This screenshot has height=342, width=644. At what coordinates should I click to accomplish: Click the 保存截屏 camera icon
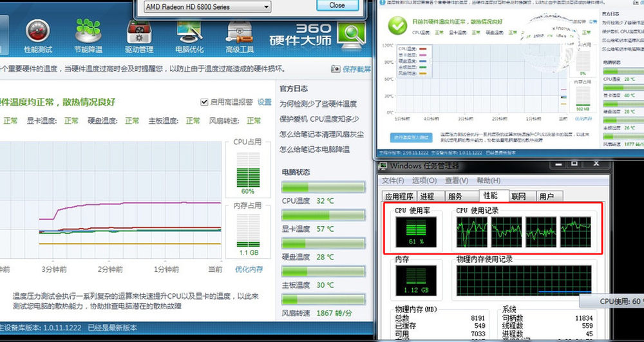pyautogui.click(x=336, y=69)
